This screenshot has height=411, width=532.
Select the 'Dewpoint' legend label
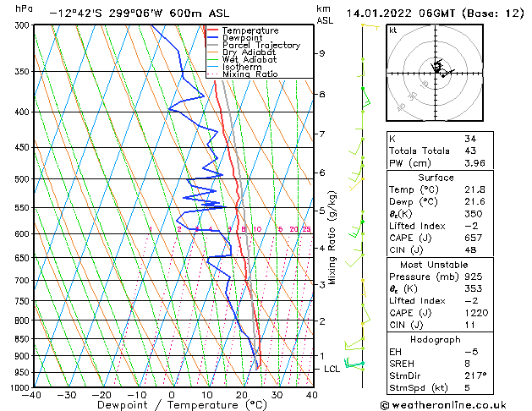click(242, 38)
